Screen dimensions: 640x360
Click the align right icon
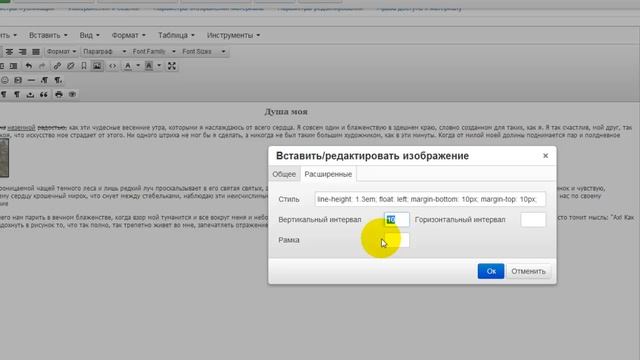22,51
